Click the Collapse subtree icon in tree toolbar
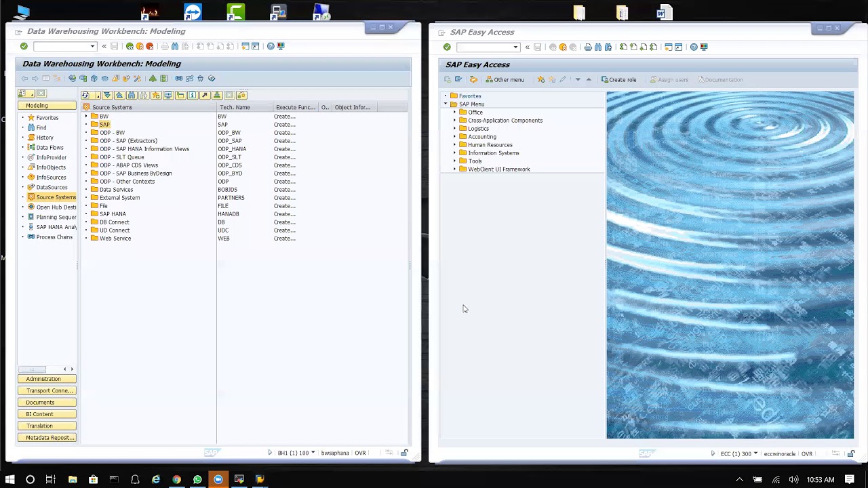Image resolution: width=868 pixels, height=488 pixels. pos(119,95)
